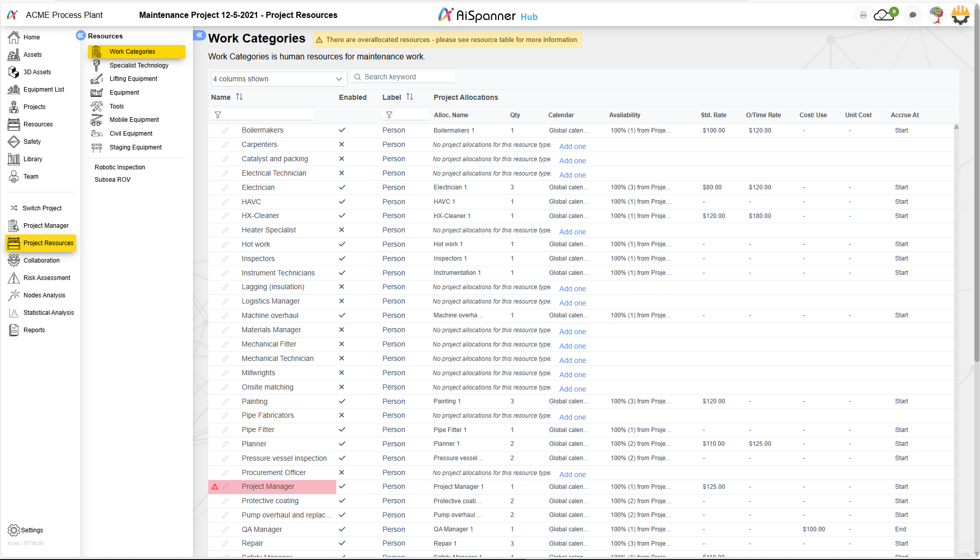Open the chat bubble messages icon

coord(912,15)
